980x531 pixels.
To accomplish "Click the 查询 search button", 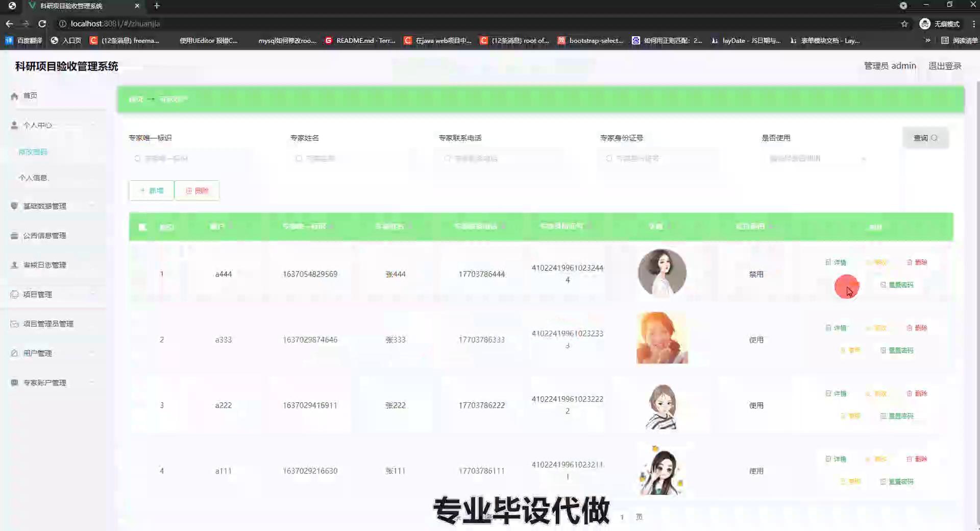I will 925,138.
